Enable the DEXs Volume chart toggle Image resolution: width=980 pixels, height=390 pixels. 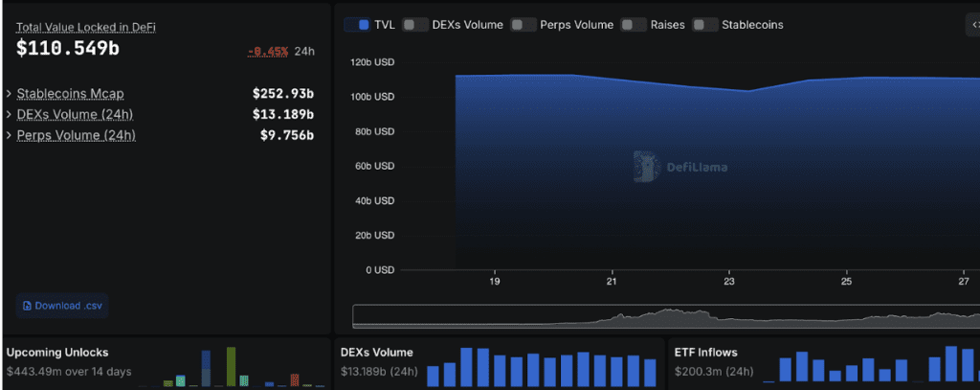point(415,25)
